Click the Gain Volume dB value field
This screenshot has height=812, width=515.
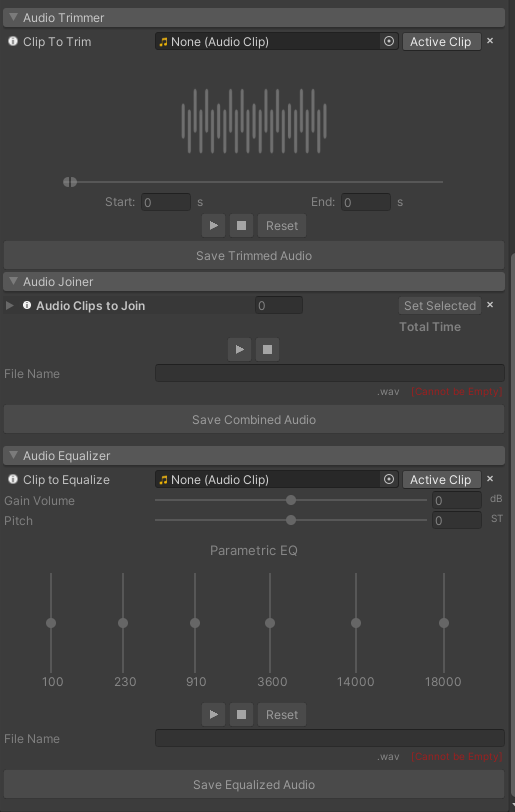pyautogui.click(x=457, y=500)
